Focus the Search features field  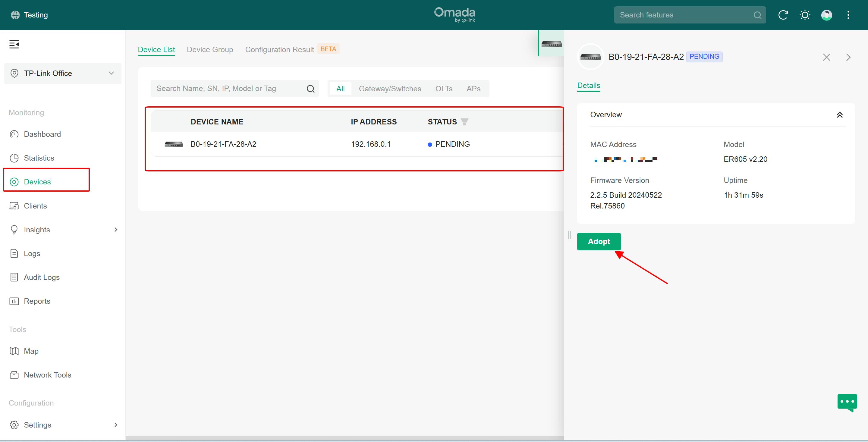[690, 15]
